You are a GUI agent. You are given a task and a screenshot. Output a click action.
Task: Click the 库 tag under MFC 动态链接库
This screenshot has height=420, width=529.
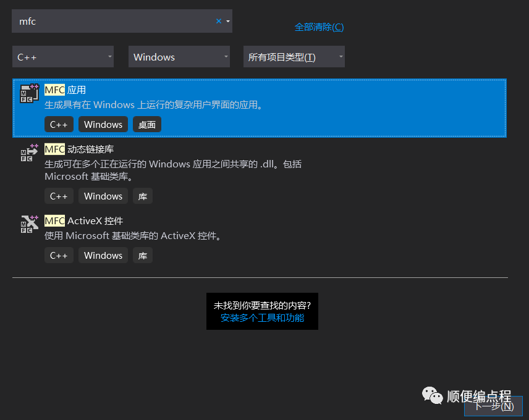[143, 196]
